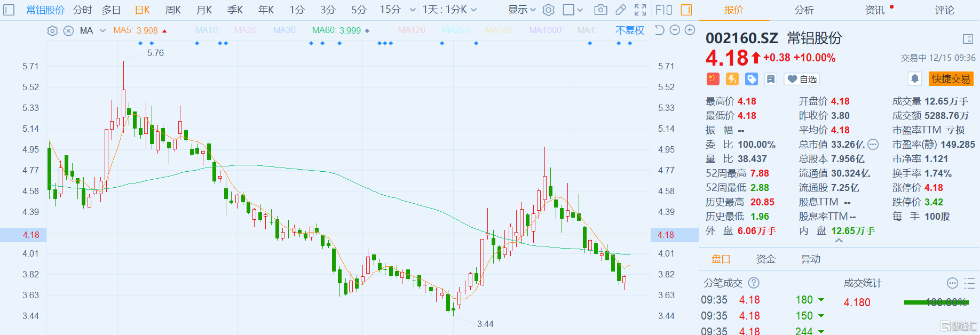980x335 pixels.
Task: Click the blue tag icon under price
Action: pos(752,79)
